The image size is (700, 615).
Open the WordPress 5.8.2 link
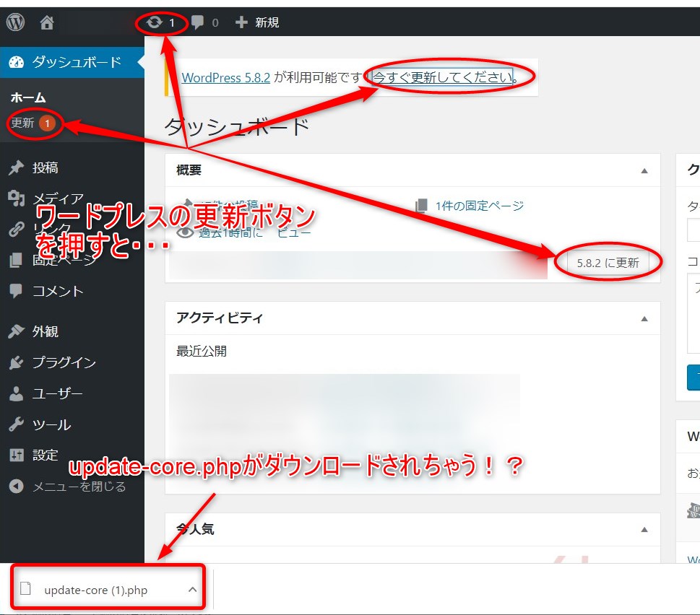226,78
